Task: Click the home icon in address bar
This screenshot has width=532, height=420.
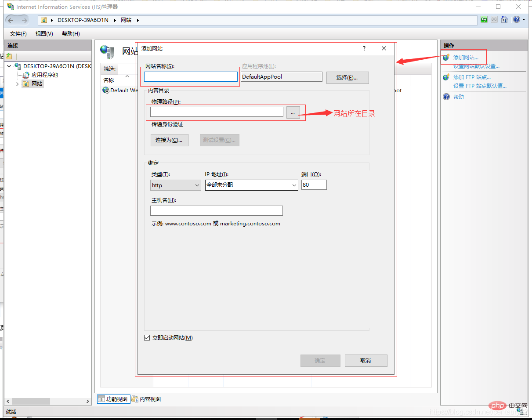Action: tap(504, 20)
